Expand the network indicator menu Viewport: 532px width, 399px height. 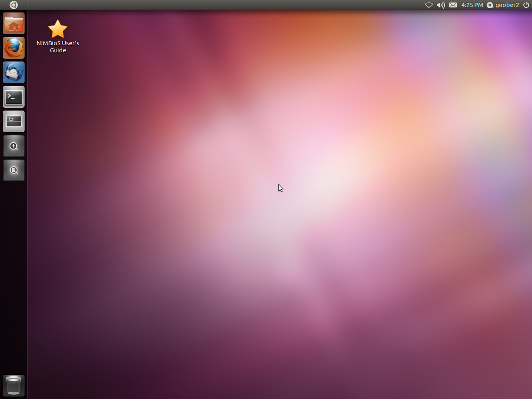(429, 5)
